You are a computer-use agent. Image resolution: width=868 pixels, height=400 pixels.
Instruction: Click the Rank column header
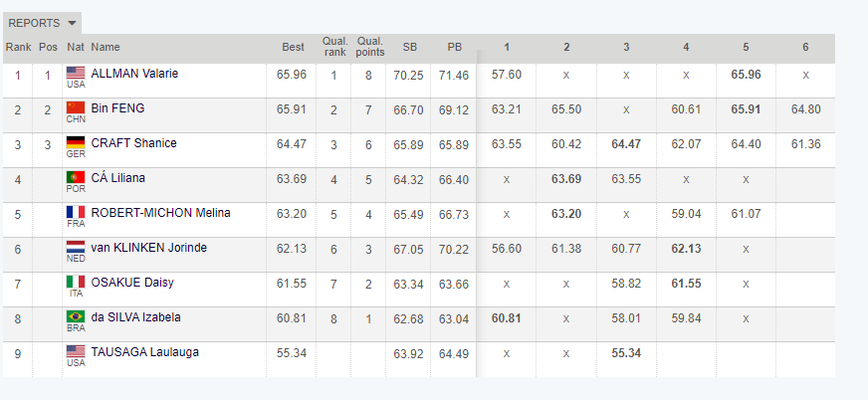tap(18, 47)
